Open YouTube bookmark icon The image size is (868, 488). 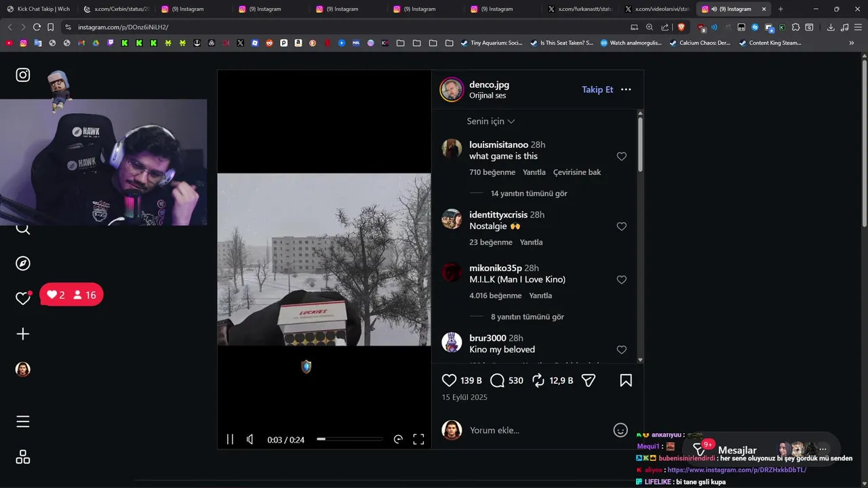pyautogui.click(x=9, y=43)
